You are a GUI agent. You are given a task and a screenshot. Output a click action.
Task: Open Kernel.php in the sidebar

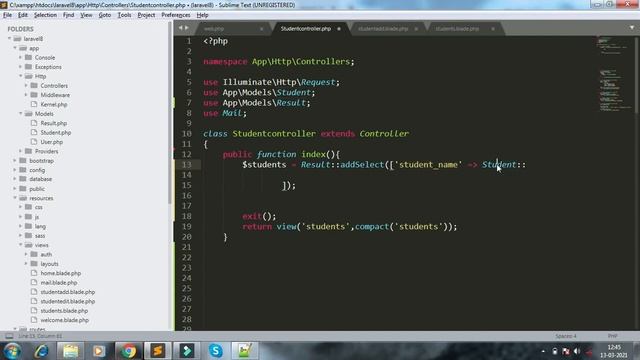[x=53, y=104]
